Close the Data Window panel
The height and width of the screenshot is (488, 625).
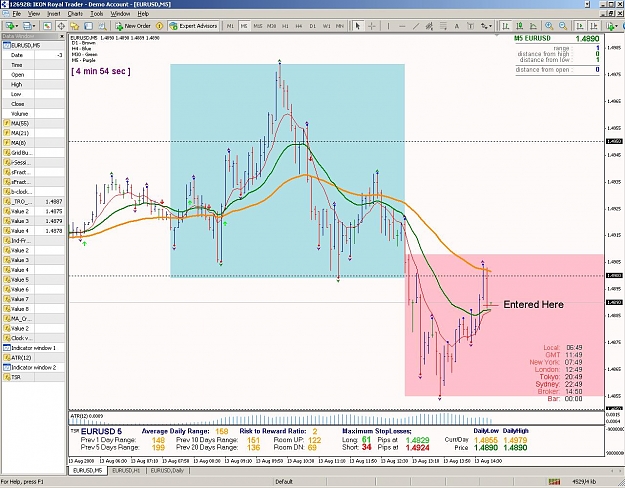click(62, 36)
